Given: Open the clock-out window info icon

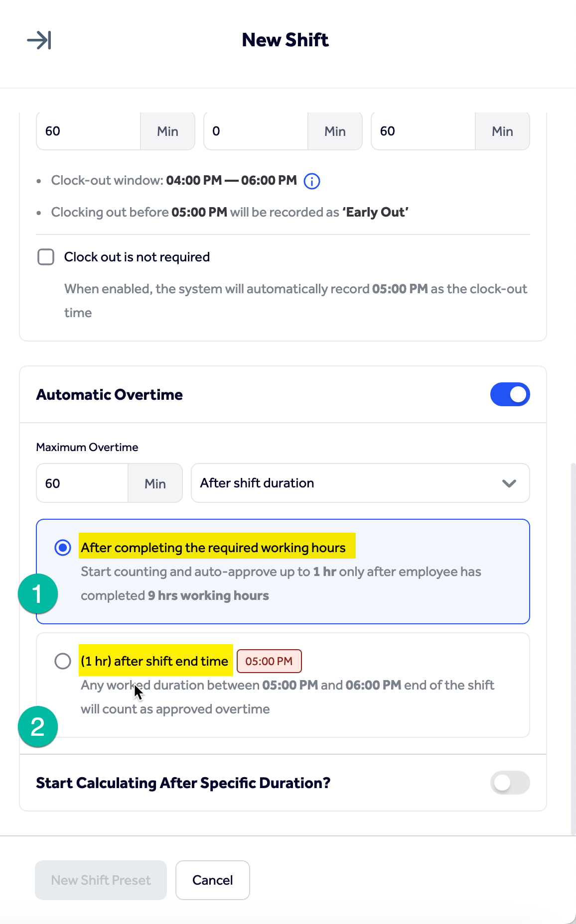Looking at the screenshot, I should pyautogui.click(x=311, y=181).
